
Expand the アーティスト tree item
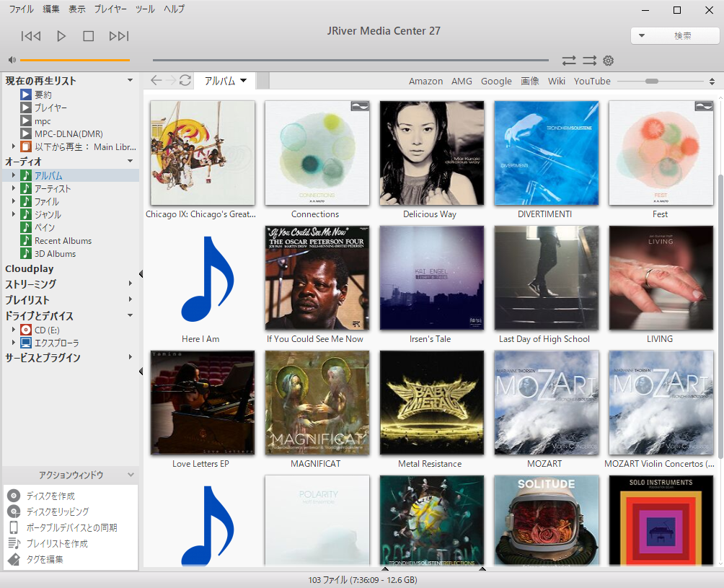pyautogui.click(x=13, y=189)
